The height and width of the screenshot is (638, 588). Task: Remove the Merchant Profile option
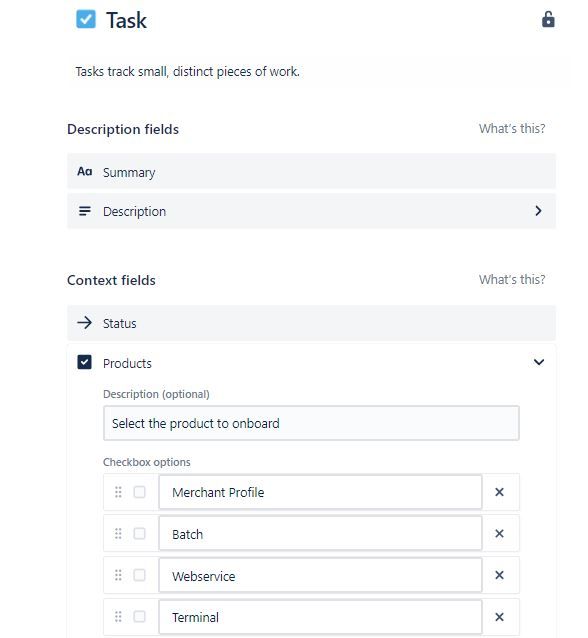click(499, 492)
